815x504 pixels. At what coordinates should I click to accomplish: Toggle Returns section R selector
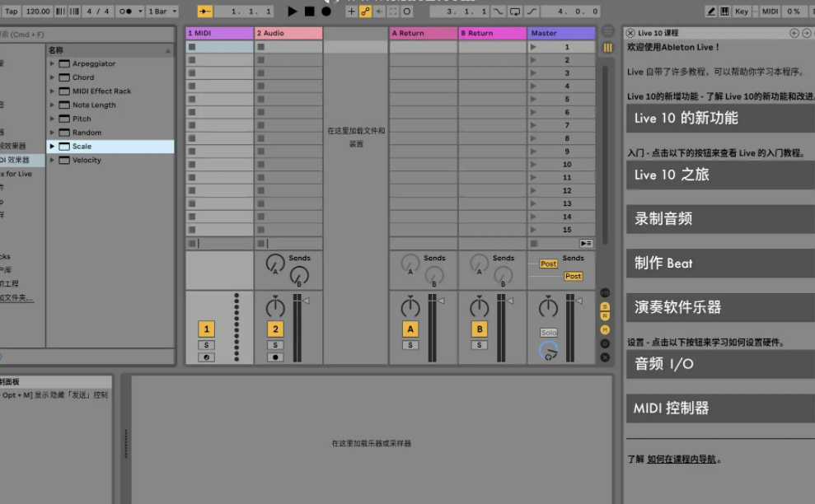(605, 316)
